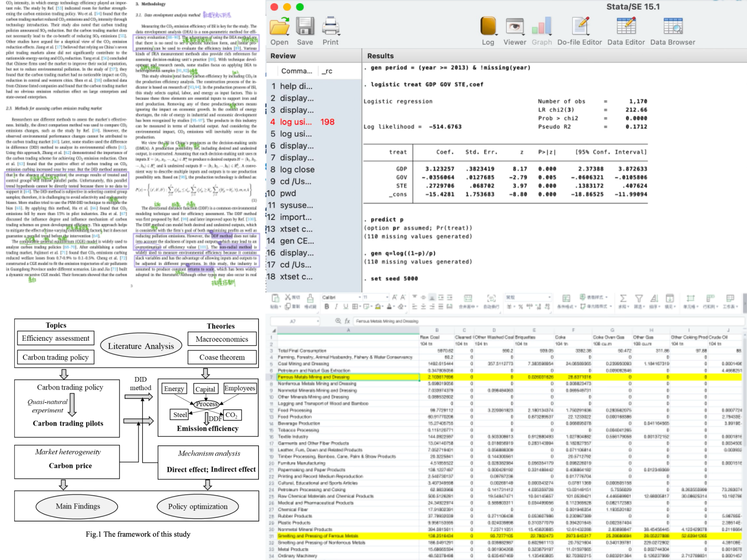Click the AutoSum sigma icon

coord(623,298)
